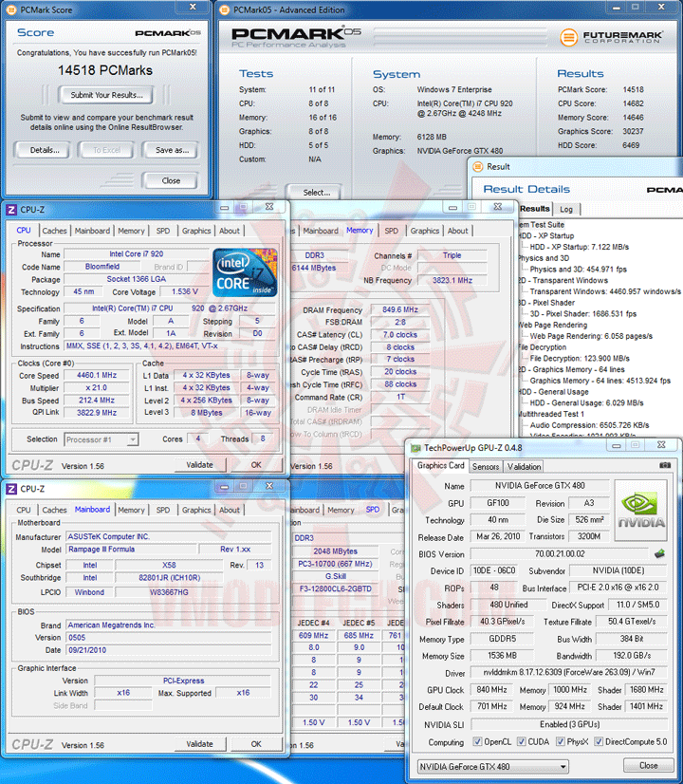Toggle the DirectCompute 5.0 checkbox

[598, 741]
